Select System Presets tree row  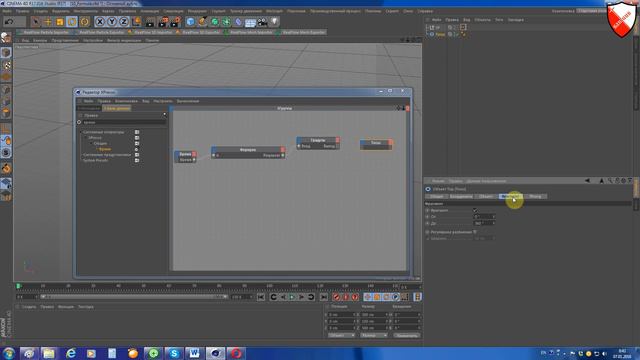pyautogui.click(x=96, y=160)
